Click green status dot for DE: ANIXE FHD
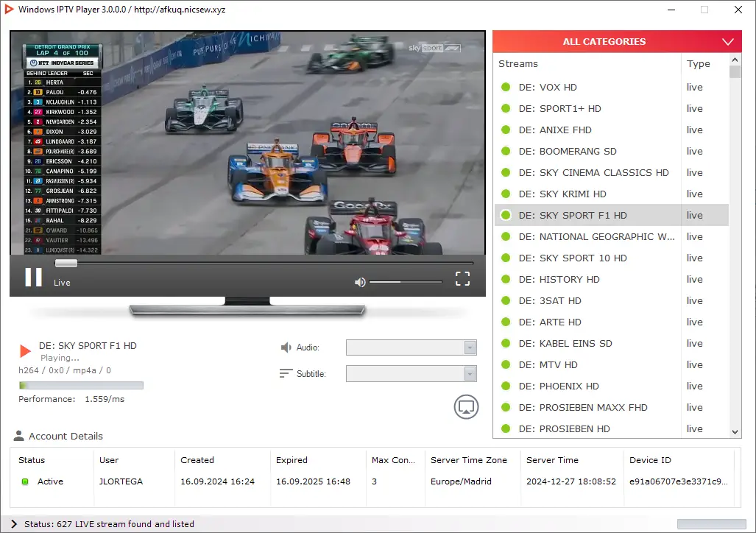 pyautogui.click(x=506, y=130)
